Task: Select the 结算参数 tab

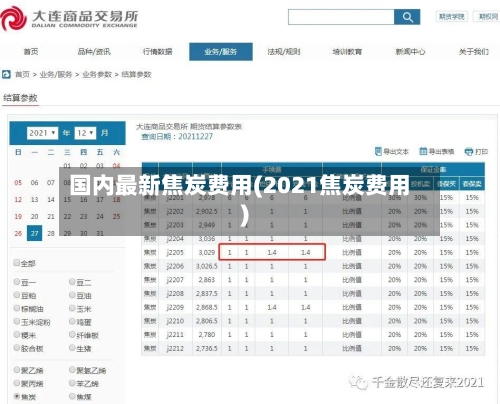Action: point(20,98)
